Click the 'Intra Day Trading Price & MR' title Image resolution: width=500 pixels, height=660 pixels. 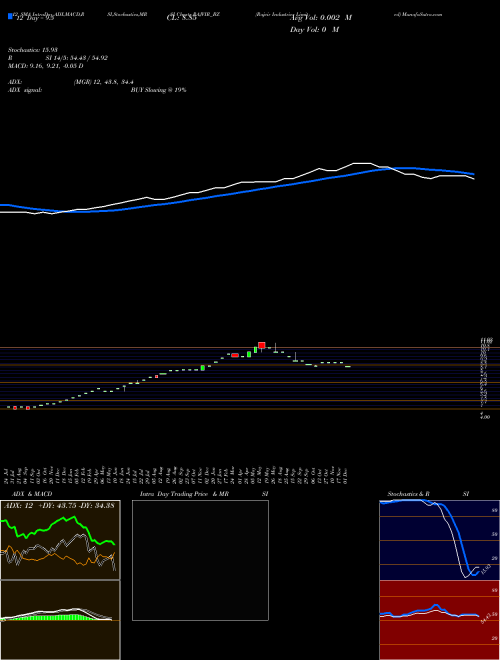point(185,494)
